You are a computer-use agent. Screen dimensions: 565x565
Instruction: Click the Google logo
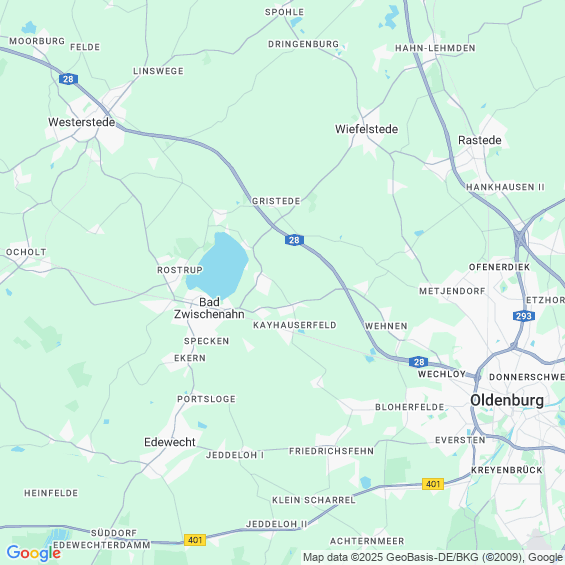[34, 553]
